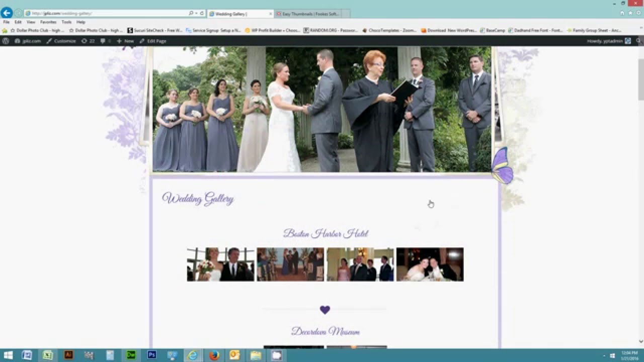This screenshot has height=362, width=644.
Task: Open the Tools menu
Action: point(66,22)
